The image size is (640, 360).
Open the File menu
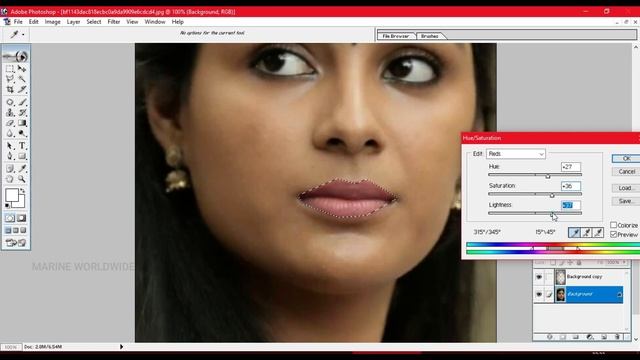pyautogui.click(x=18, y=22)
